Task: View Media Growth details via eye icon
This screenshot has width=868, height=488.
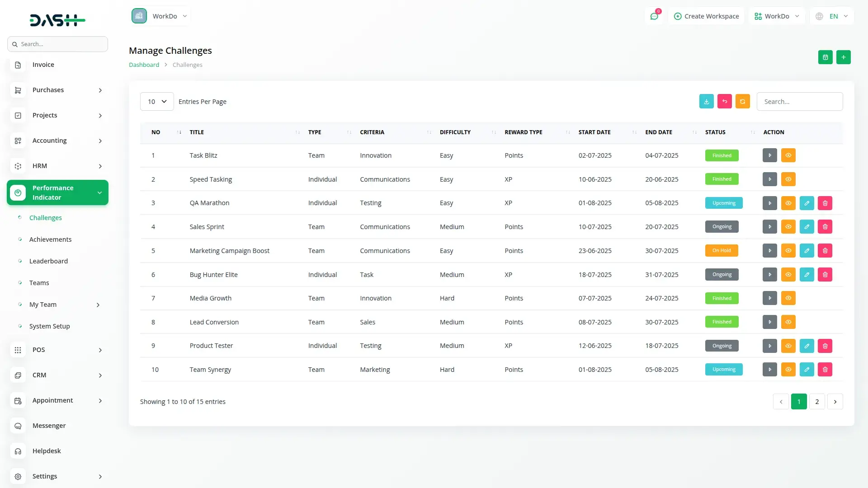Action: 788,298
